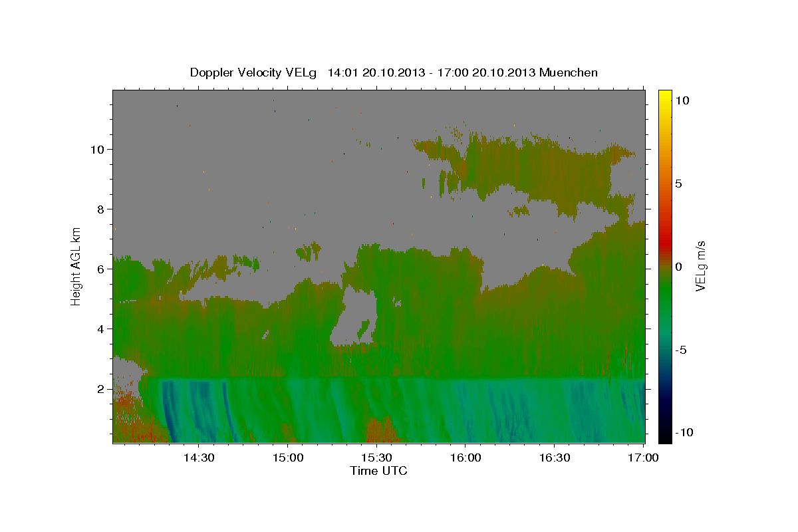Click the "VELg m/s" colorbar label
798x532 pixels.
[x=700, y=266]
